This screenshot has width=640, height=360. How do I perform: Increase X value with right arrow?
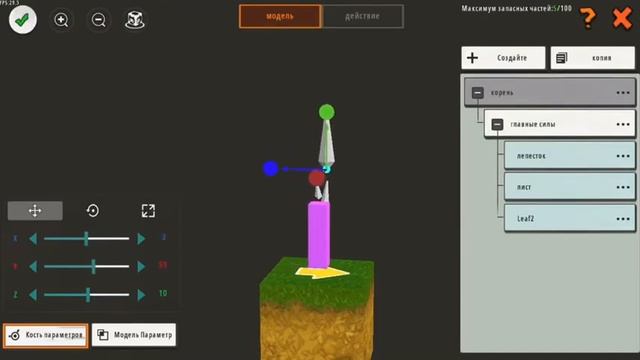pyautogui.click(x=141, y=238)
